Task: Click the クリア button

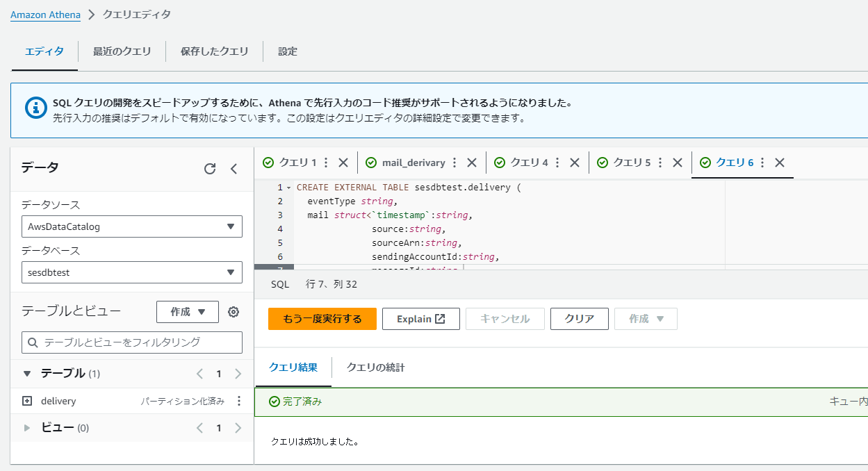Action: pos(579,319)
